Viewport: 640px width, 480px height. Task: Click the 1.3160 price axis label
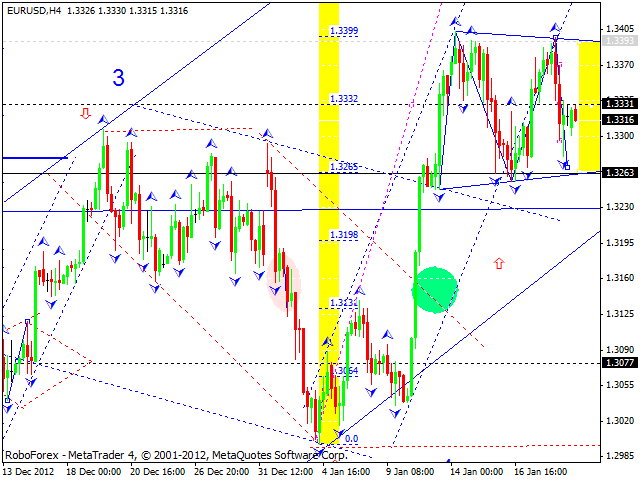tap(620, 278)
